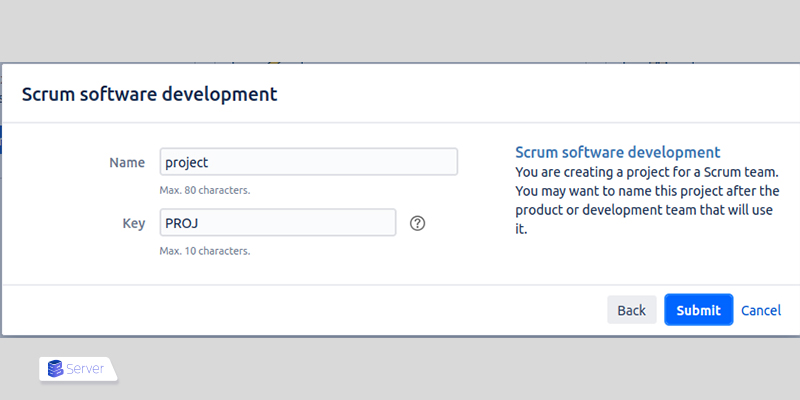
Task: Click the dialog title 'Scrum software development'
Action: point(149,94)
